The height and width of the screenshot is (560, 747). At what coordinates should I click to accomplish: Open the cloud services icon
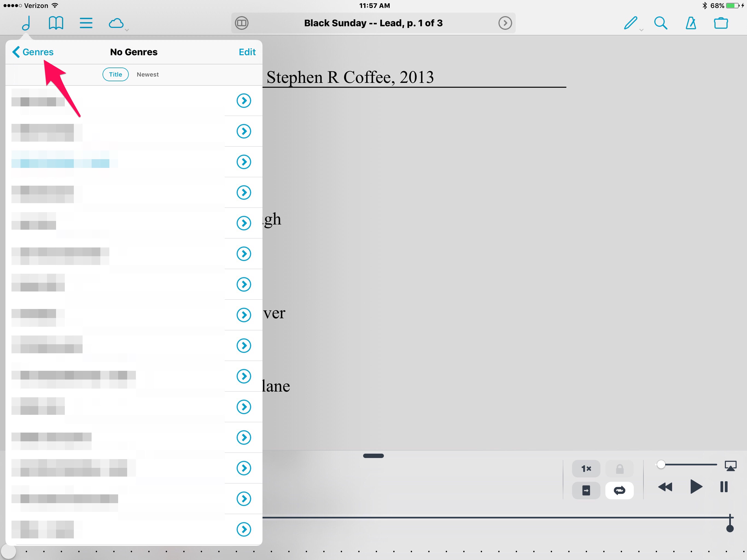click(x=116, y=23)
